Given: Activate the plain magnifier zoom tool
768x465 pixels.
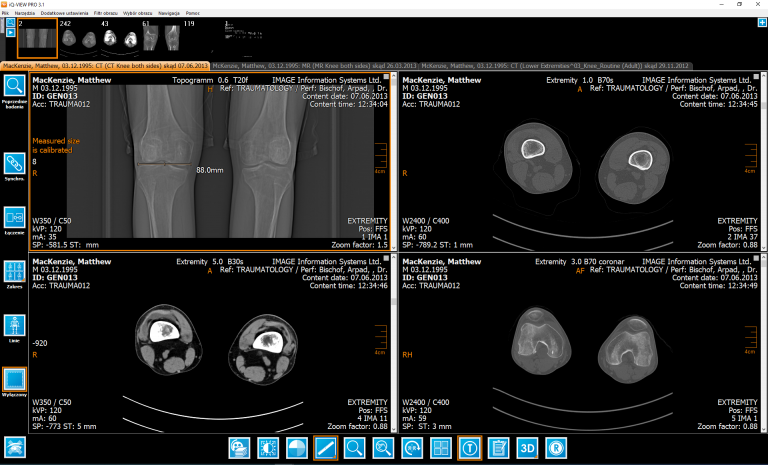Looking at the screenshot, I should pyautogui.click(x=354, y=448).
